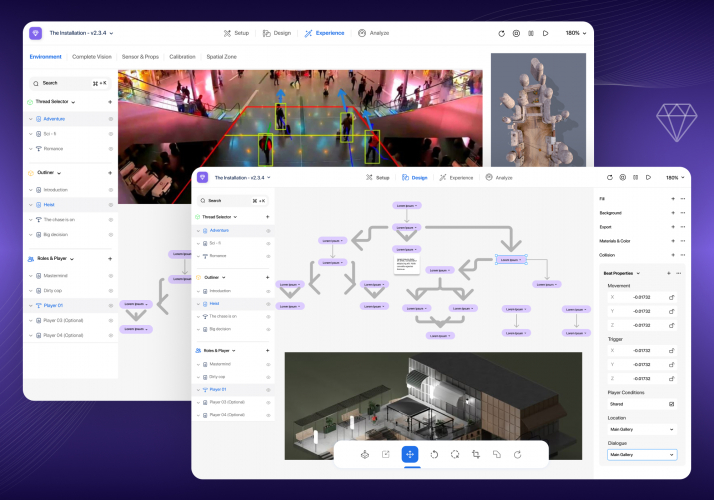Toggle lock on Movement Z value

click(671, 325)
